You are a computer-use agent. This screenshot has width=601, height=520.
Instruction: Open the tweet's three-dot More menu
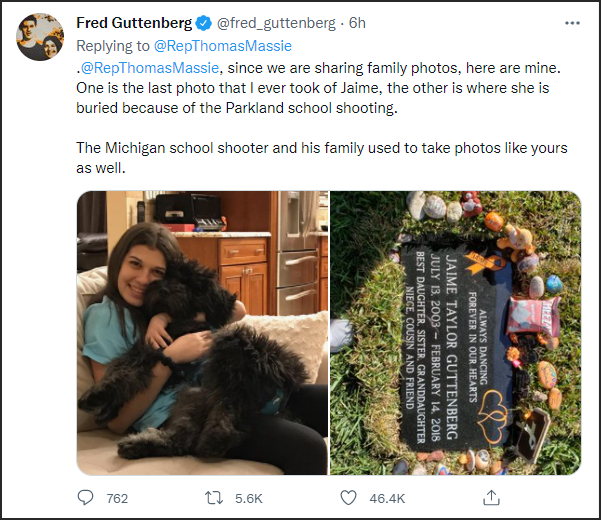571,23
